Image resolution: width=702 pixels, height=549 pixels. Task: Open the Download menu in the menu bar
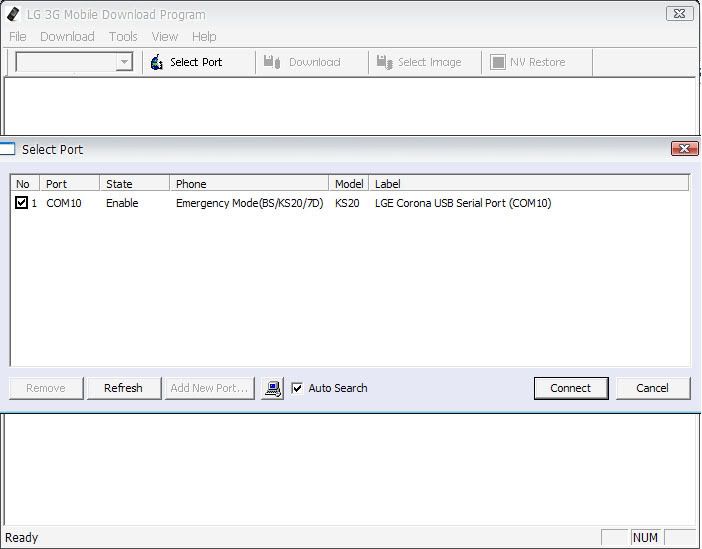[x=67, y=37]
